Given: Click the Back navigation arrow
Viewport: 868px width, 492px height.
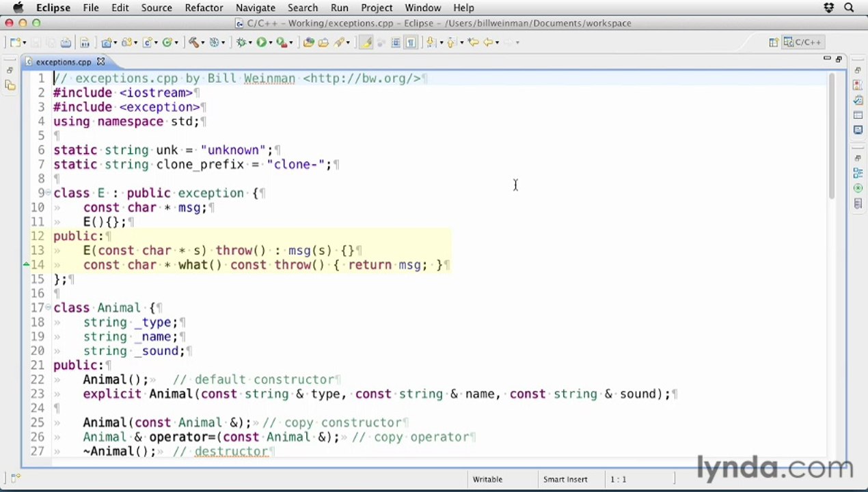Looking at the screenshot, I should pos(488,42).
